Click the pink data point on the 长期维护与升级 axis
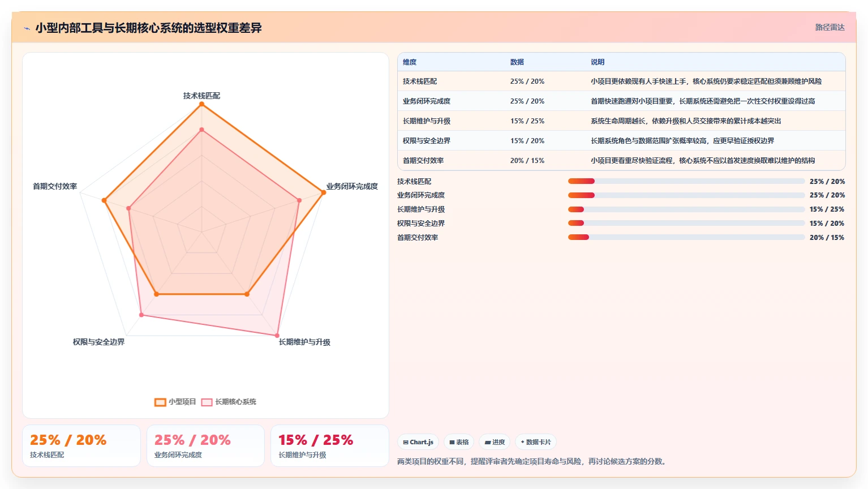868x489 pixels. click(277, 335)
